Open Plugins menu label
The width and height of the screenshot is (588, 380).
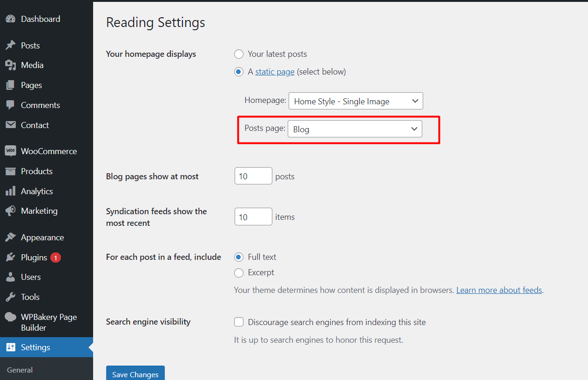click(x=34, y=258)
